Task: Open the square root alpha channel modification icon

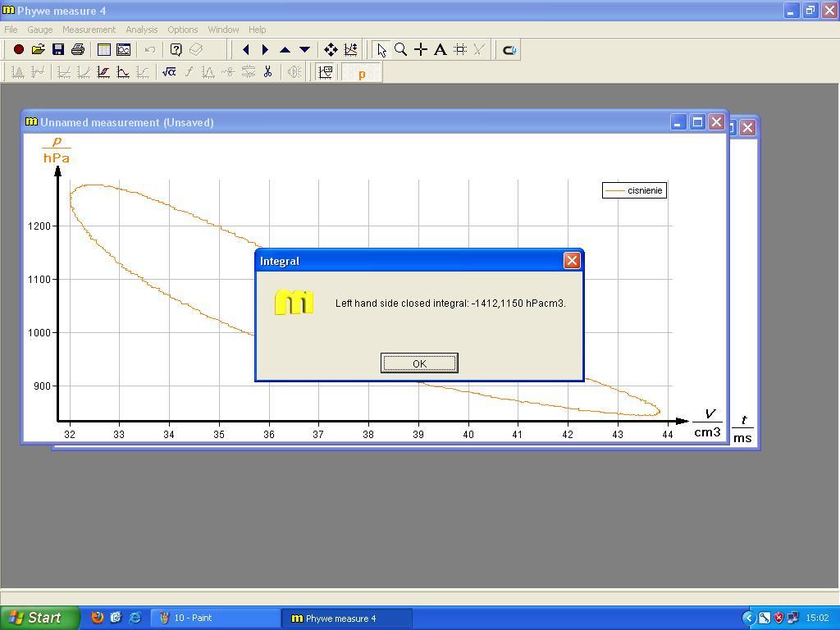Action: pyautogui.click(x=169, y=72)
